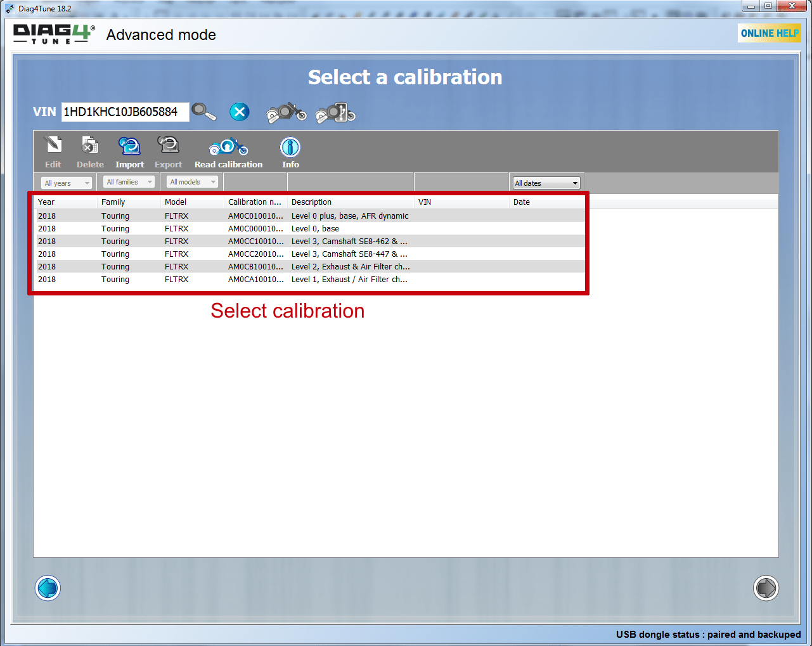This screenshot has width=812, height=646.
Task: Import a calibration file
Action: coord(130,152)
